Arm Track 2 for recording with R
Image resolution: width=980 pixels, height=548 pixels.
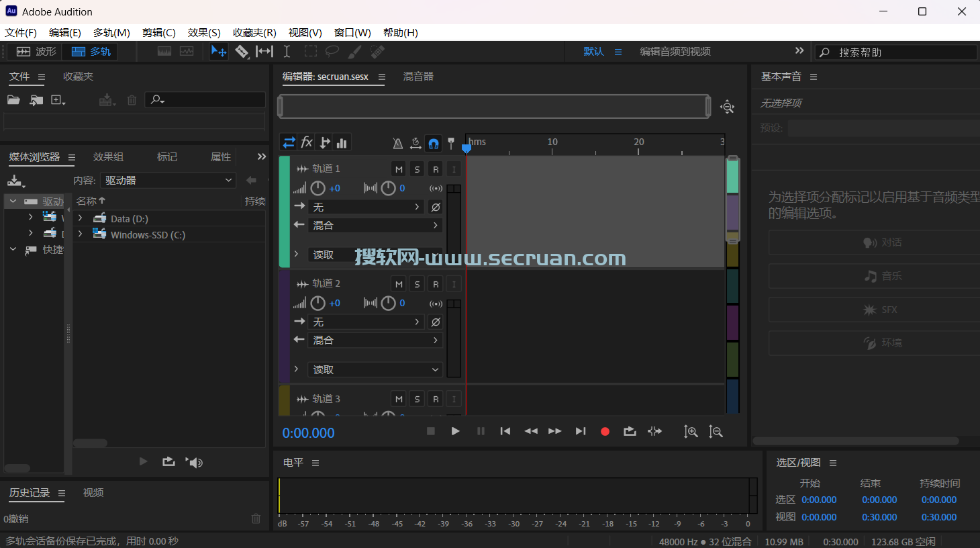(x=436, y=284)
